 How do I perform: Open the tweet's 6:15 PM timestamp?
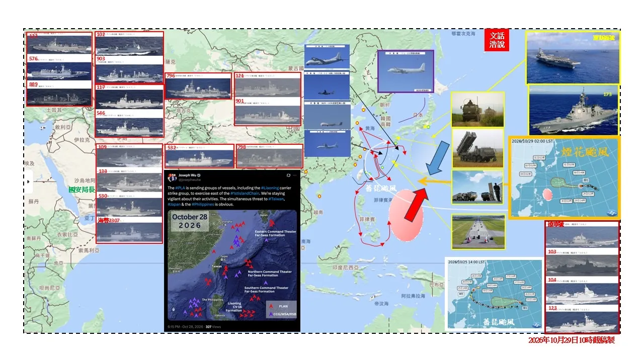pyautogui.click(x=185, y=327)
